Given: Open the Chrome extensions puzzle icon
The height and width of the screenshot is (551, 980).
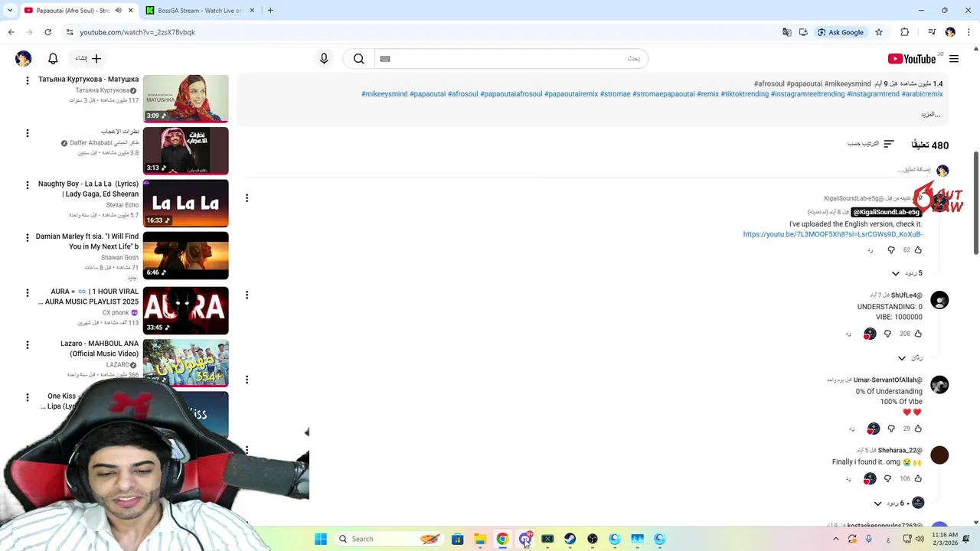Looking at the screenshot, I should click(x=905, y=32).
